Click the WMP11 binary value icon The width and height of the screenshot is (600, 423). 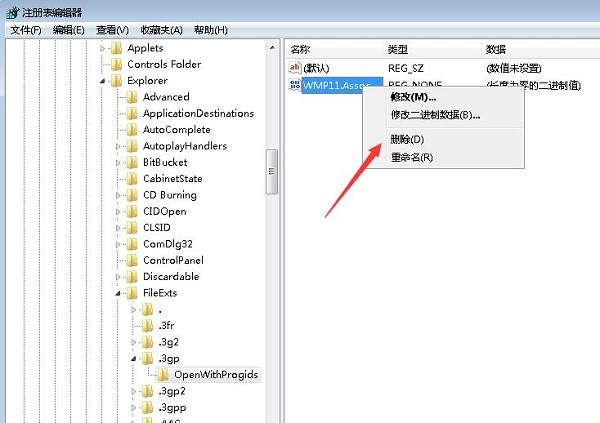(295, 85)
